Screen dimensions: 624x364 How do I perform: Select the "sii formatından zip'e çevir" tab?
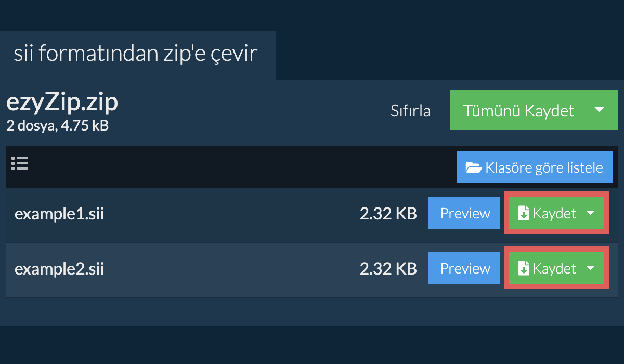click(x=136, y=54)
